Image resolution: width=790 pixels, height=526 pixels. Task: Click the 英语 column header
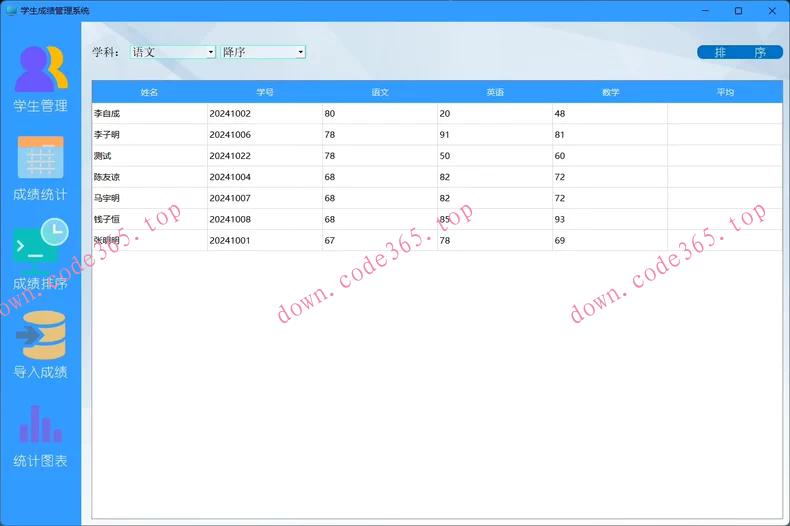click(x=495, y=92)
